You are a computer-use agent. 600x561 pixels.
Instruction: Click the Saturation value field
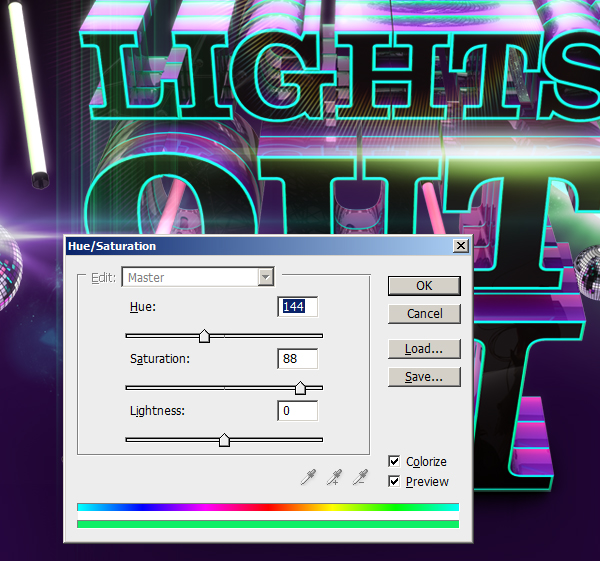point(297,359)
